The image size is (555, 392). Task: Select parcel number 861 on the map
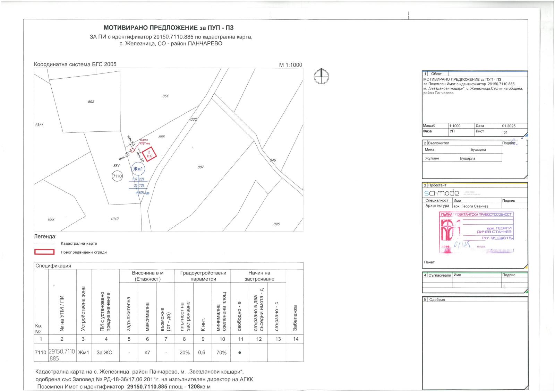click(x=165, y=96)
